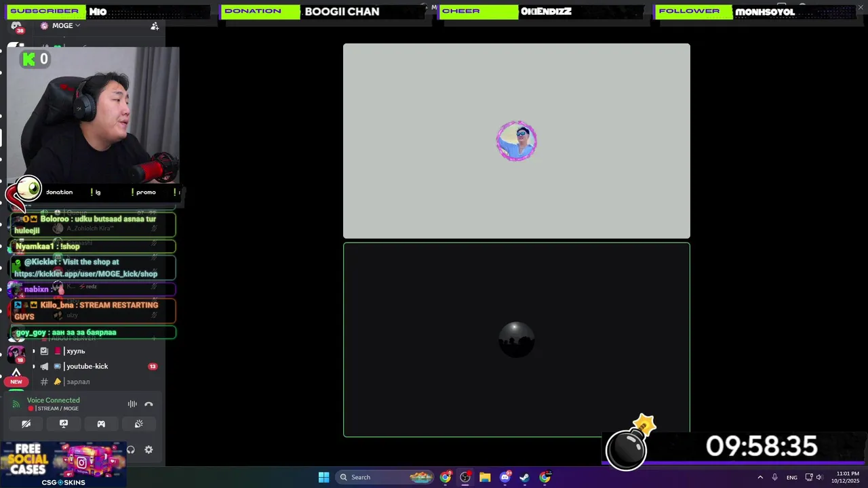
Task: Click the Kick 'K 0' viewer counter
Action: click(x=35, y=60)
